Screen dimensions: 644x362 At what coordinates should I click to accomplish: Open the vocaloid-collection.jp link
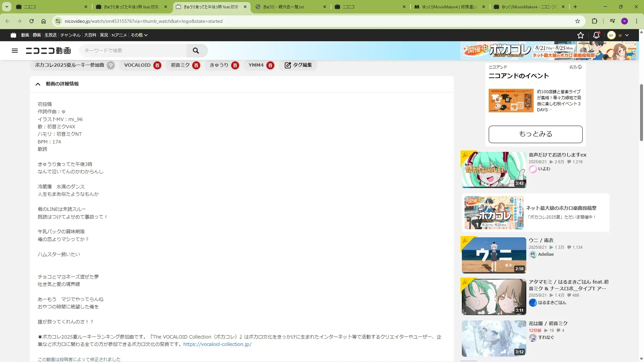click(x=217, y=344)
